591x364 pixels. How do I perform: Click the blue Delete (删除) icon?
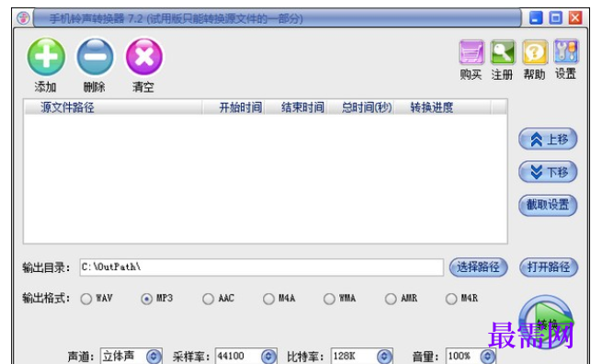95,56
